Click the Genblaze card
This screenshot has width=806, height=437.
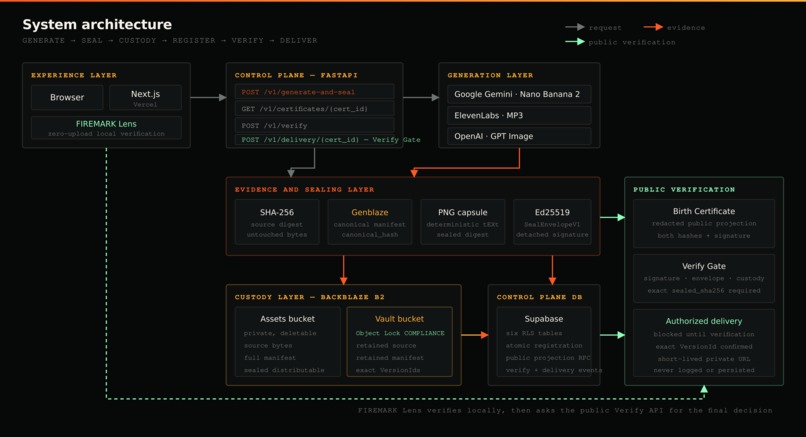point(370,222)
